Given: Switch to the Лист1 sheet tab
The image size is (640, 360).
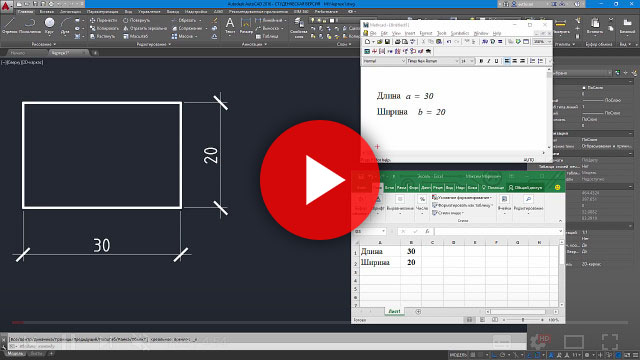Looking at the screenshot, I should point(394,311).
